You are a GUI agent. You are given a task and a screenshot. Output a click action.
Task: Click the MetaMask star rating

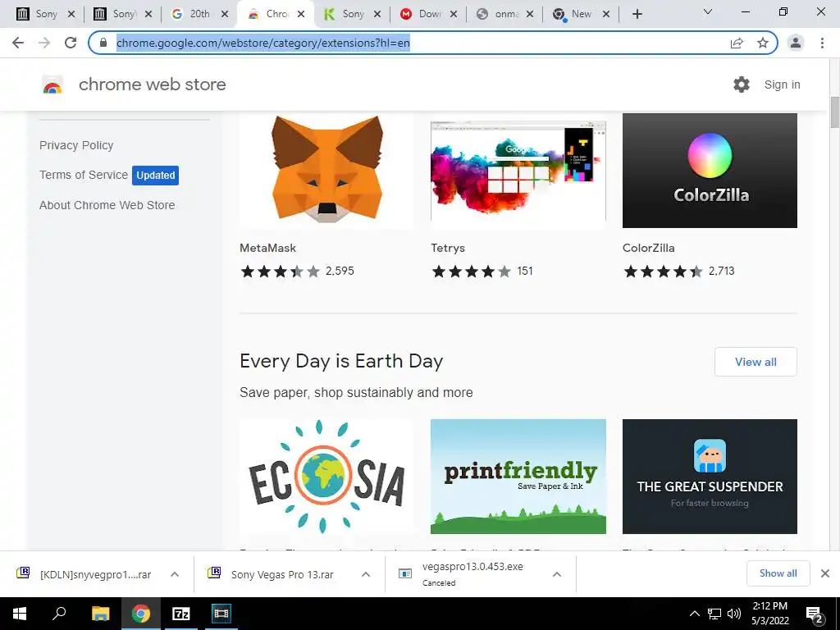point(281,271)
